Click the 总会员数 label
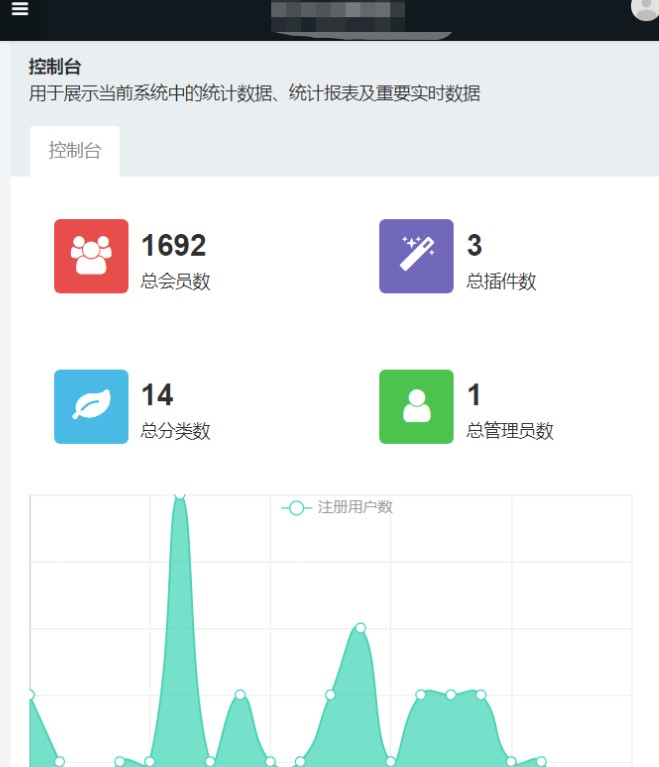 pos(176,281)
